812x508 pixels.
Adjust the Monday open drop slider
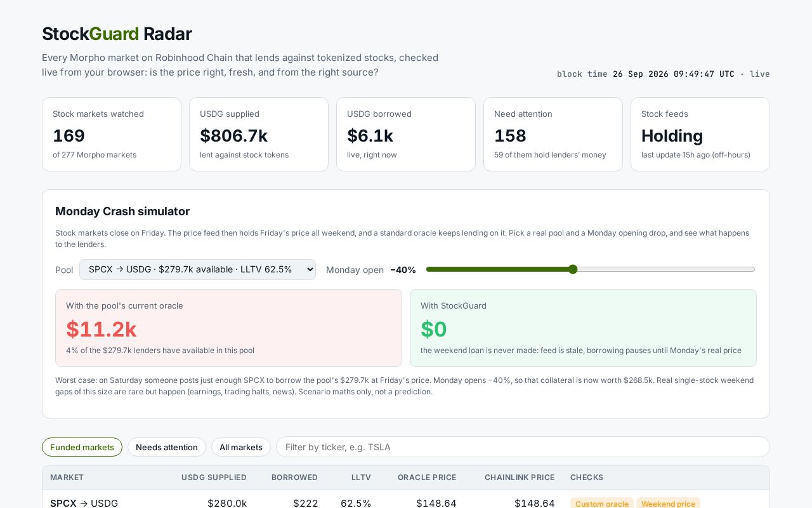tap(591, 269)
